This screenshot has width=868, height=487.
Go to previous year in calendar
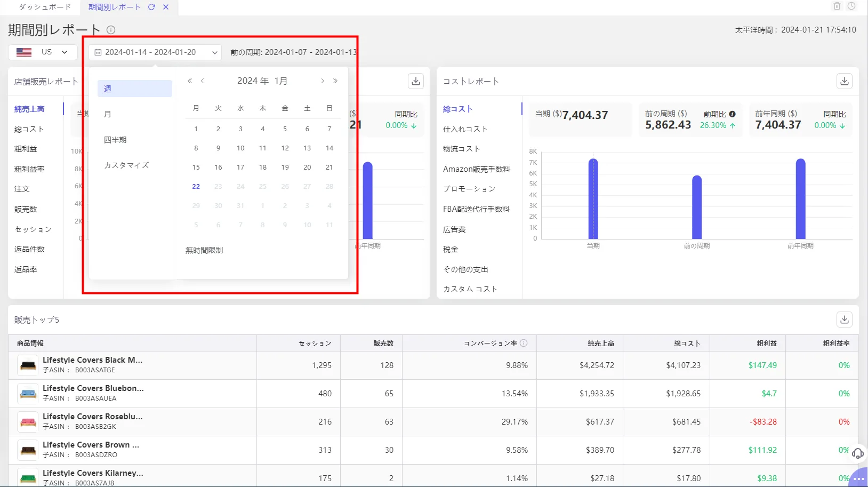[190, 81]
